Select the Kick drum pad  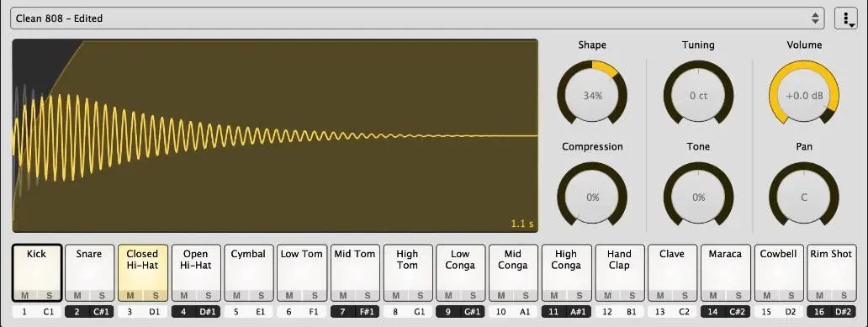click(x=36, y=272)
